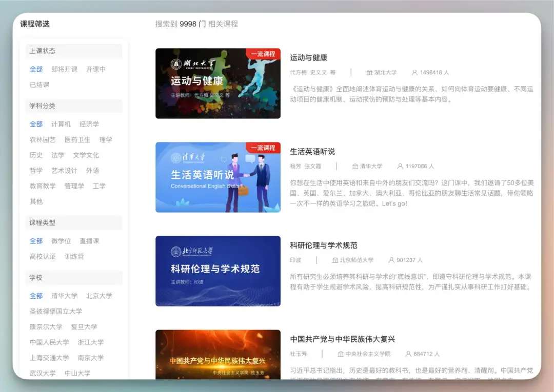Click the person icon beside 901237 人
The height and width of the screenshot is (392, 554).
click(391, 260)
